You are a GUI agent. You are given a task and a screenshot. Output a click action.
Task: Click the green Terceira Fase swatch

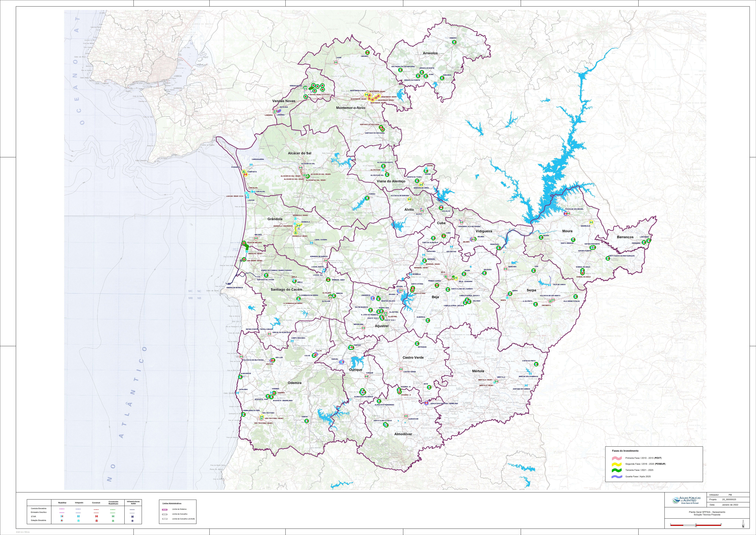(x=617, y=470)
